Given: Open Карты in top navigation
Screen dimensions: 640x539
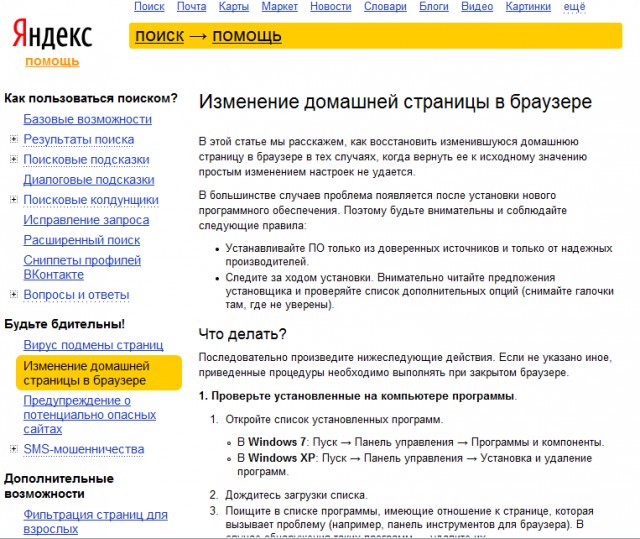Looking at the screenshot, I should click(x=234, y=7).
